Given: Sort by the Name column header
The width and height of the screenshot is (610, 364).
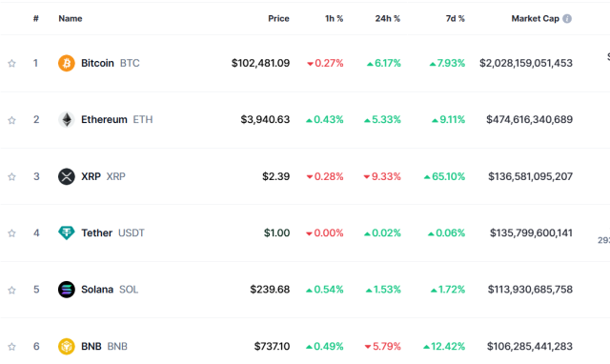Looking at the screenshot, I should (x=71, y=19).
